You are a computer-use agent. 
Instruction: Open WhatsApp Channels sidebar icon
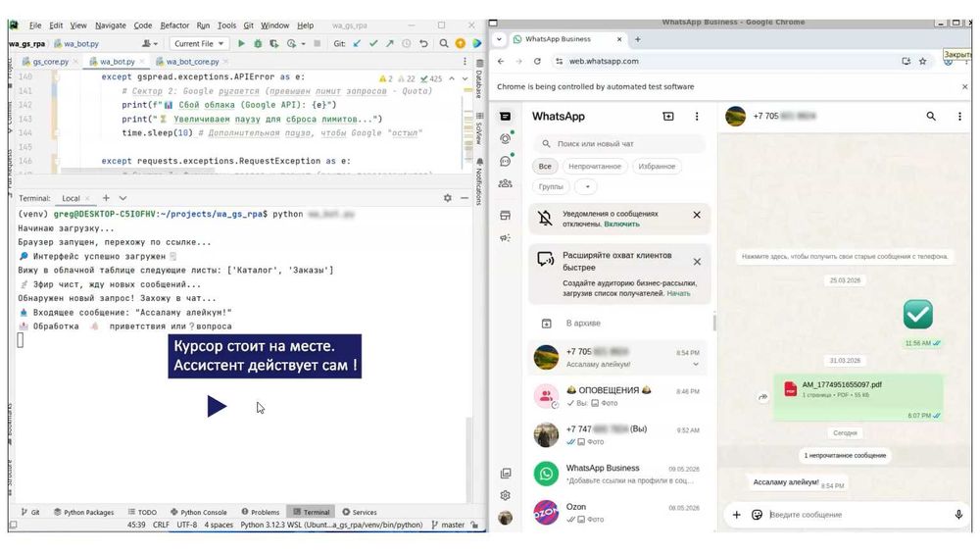506,162
